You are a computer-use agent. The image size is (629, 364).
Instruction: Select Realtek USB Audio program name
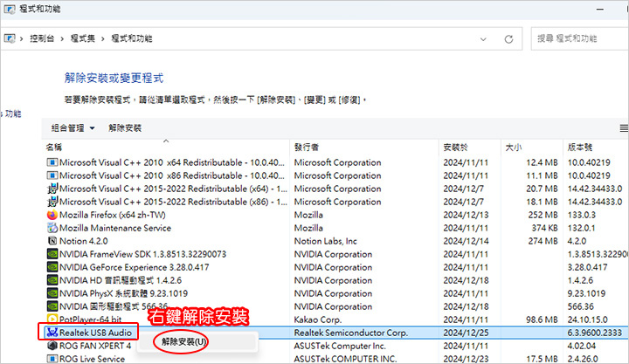(x=95, y=333)
